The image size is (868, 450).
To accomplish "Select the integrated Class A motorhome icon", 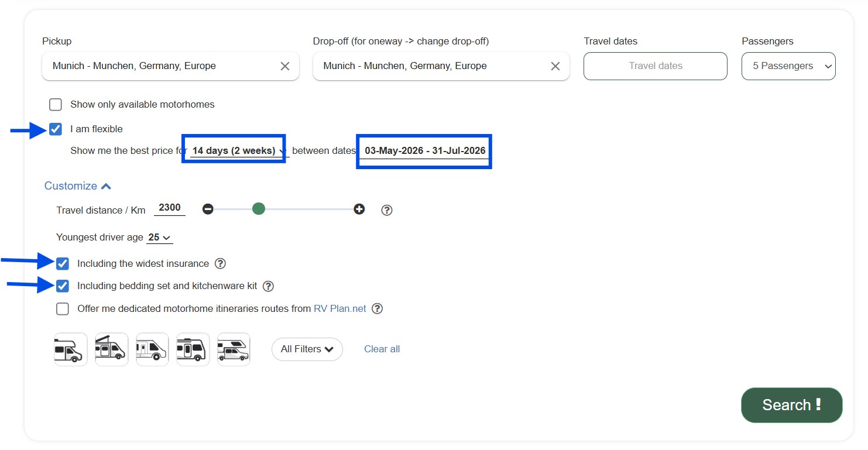I will tap(193, 349).
